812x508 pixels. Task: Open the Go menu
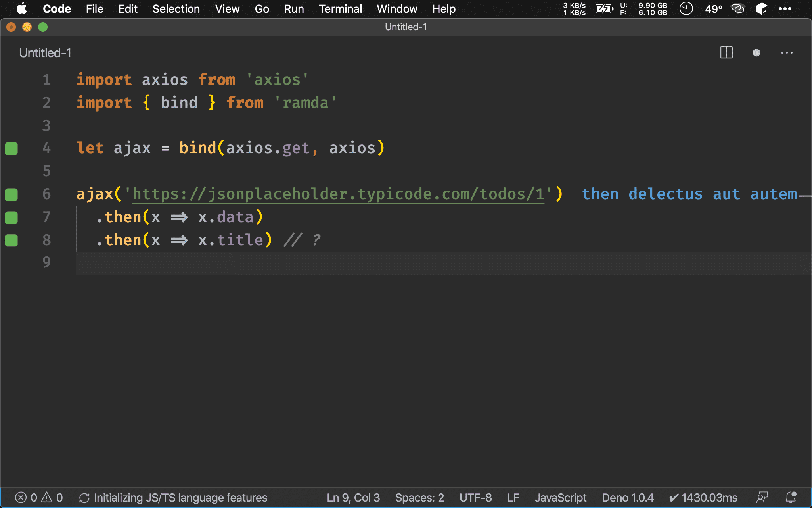pos(262,9)
